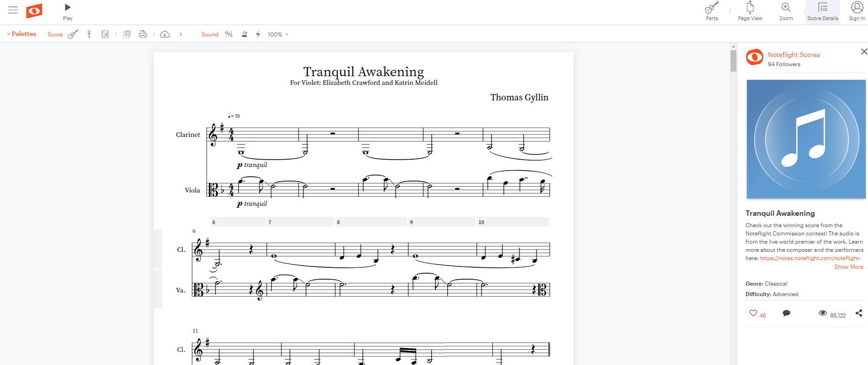The width and height of the screenshot is (868, 365).
Task: Open the 100% playback speed dropdown
Action: [278, 35]
